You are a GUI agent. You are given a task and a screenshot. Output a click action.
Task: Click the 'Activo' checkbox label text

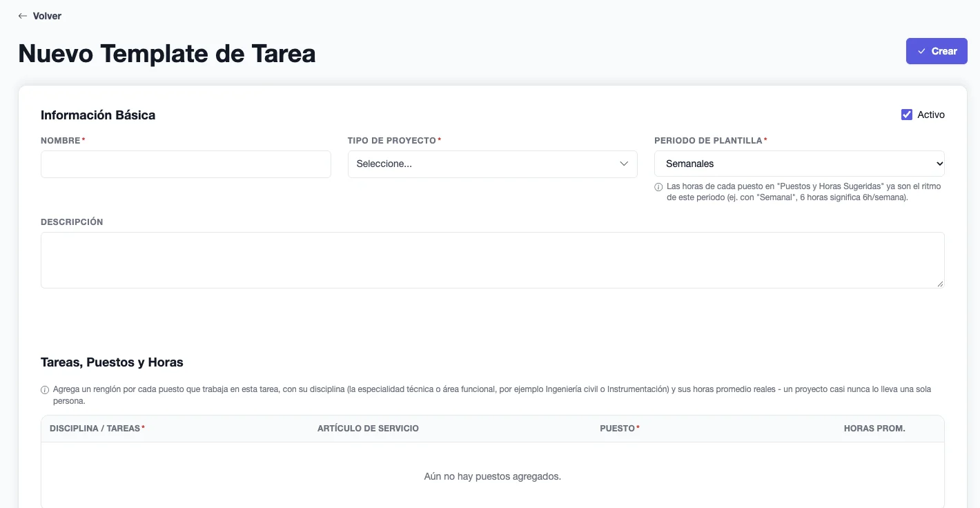931,115
